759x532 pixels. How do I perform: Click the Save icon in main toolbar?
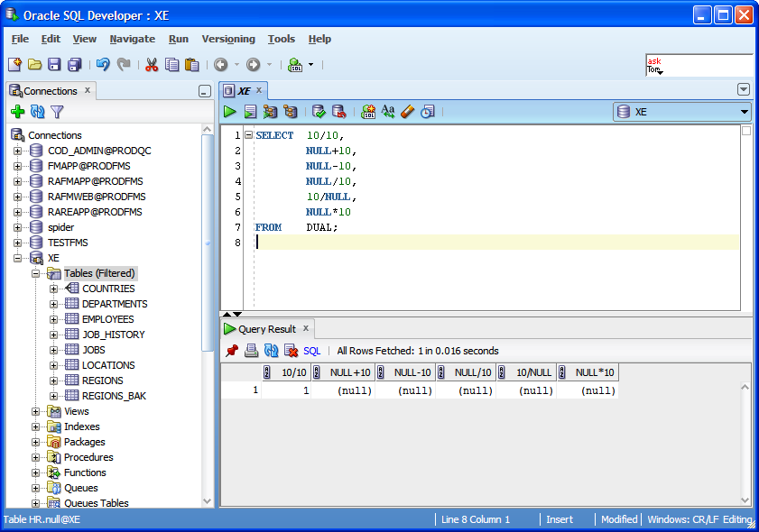pos(54,64)
